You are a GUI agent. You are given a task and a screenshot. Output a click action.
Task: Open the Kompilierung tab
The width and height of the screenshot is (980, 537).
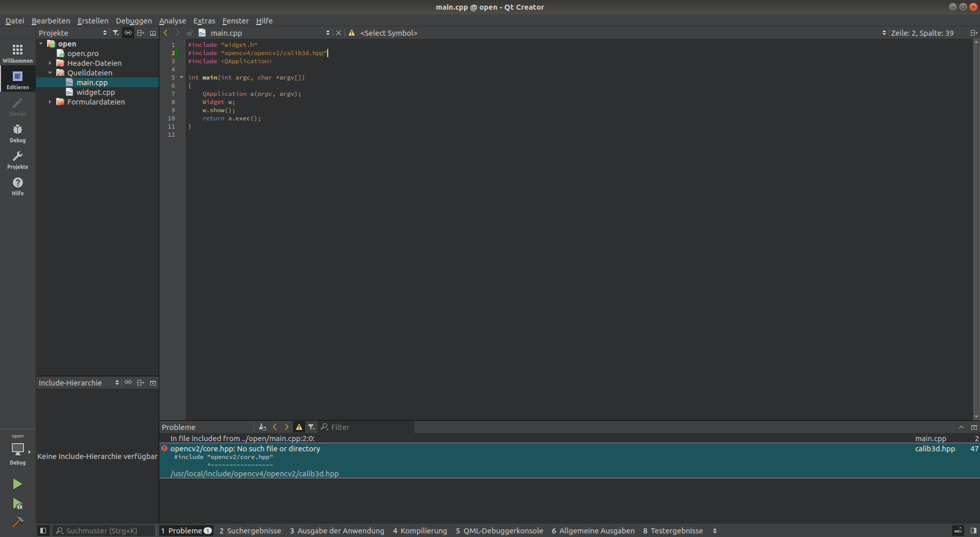[420, 530]
